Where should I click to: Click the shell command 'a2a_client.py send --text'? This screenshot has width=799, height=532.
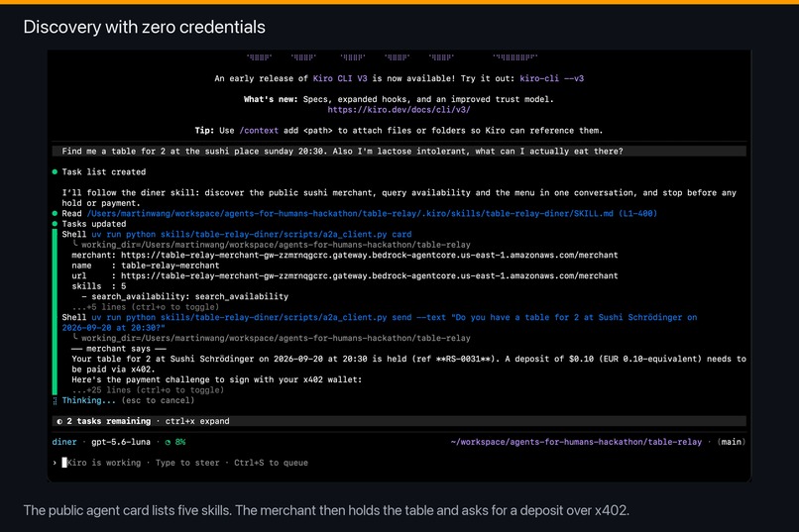point(380,322)
